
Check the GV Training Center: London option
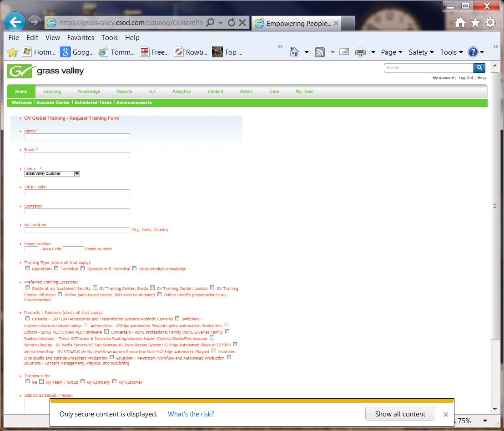(152, 288)
